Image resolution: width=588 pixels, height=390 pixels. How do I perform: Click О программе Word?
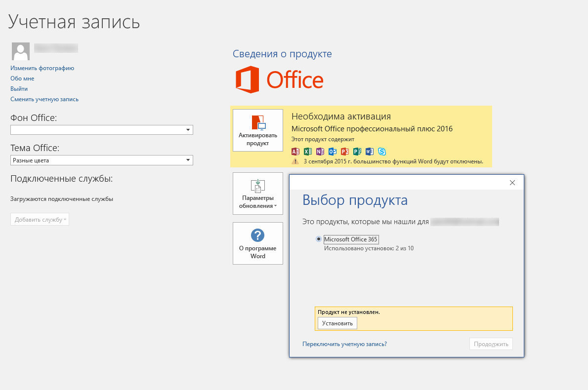257,243
